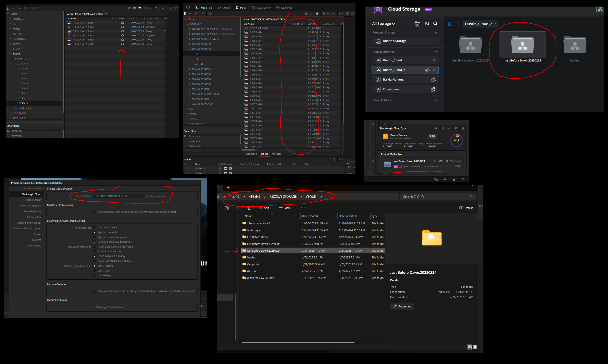
Task: Collapse Personal Storage section
Action: [x=436, y=33]
